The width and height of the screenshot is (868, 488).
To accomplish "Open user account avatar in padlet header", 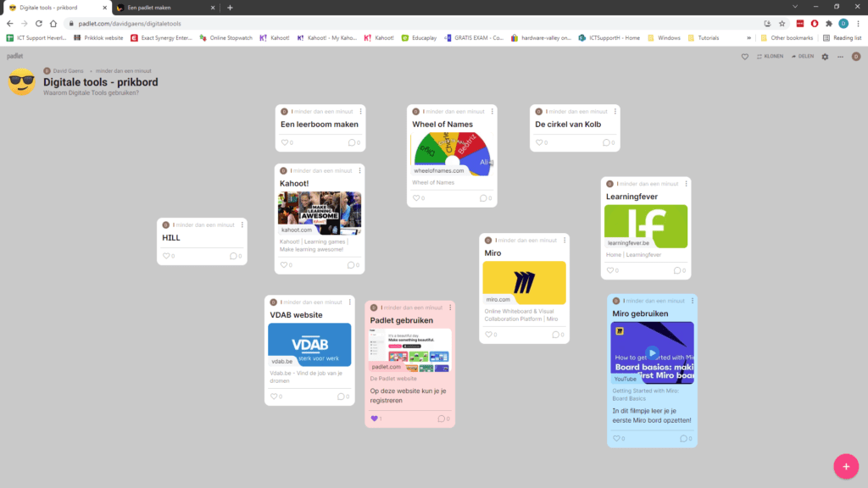I will (x=856, y=57).
